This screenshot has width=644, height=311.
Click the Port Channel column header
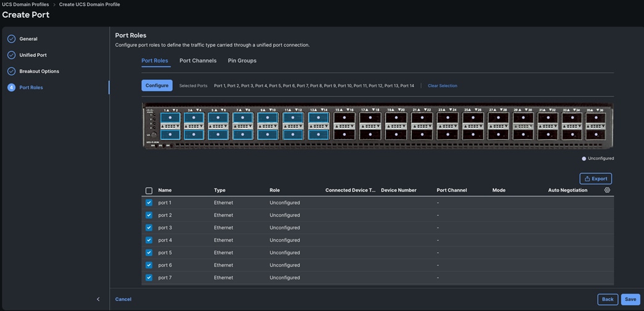452,190
